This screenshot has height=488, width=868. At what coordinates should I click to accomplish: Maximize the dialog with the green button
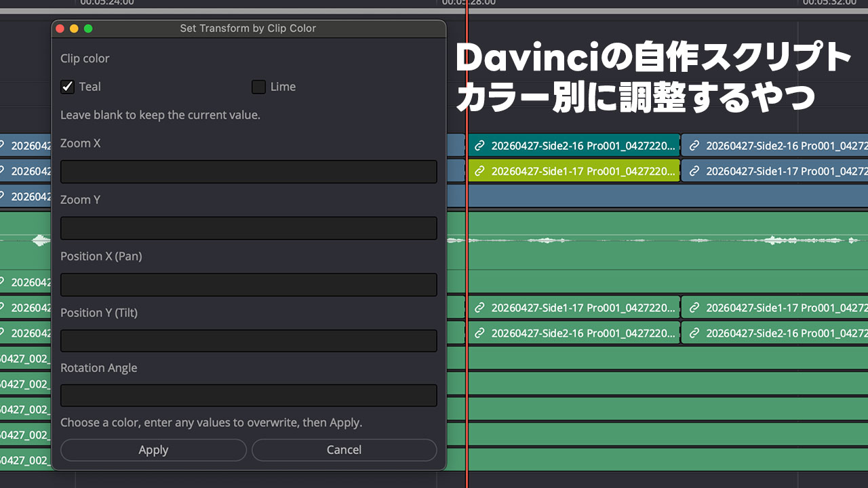coord(88,28)
